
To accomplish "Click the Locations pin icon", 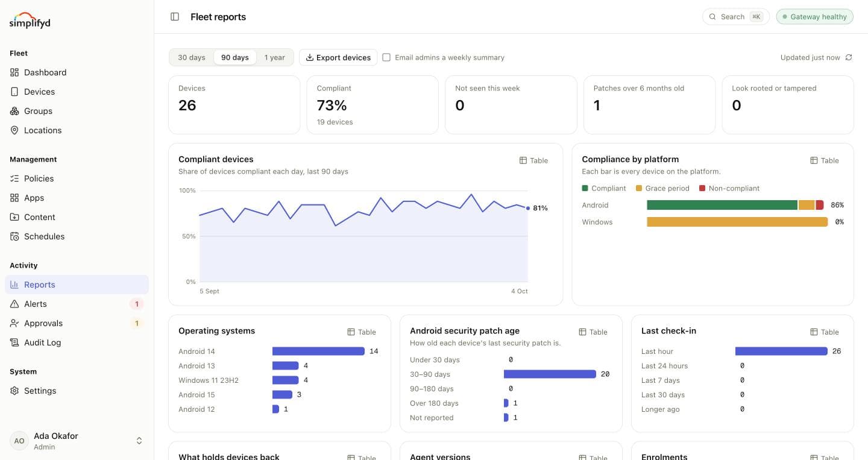I will pos(14,130).
